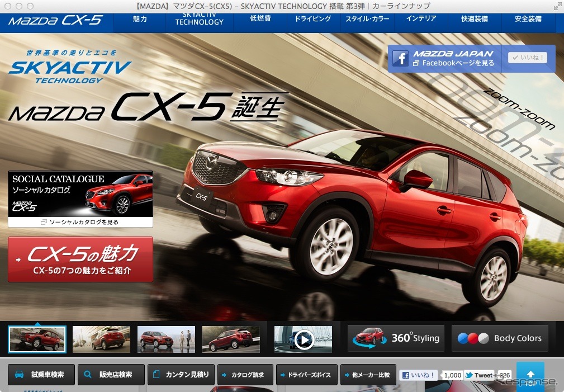
Task: Click the Facebook logo icon in banner
Action: (400, 58)
